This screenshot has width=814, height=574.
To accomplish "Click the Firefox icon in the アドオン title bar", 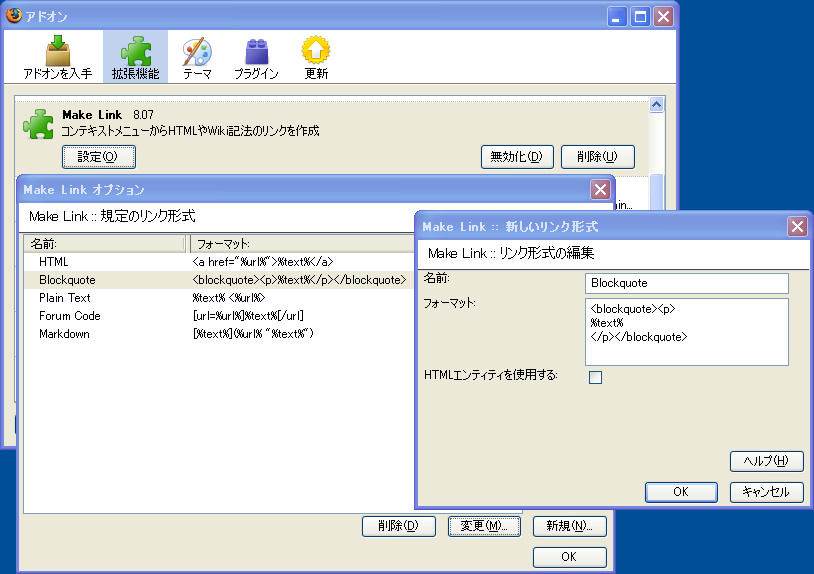I will (x=14, y=16).
